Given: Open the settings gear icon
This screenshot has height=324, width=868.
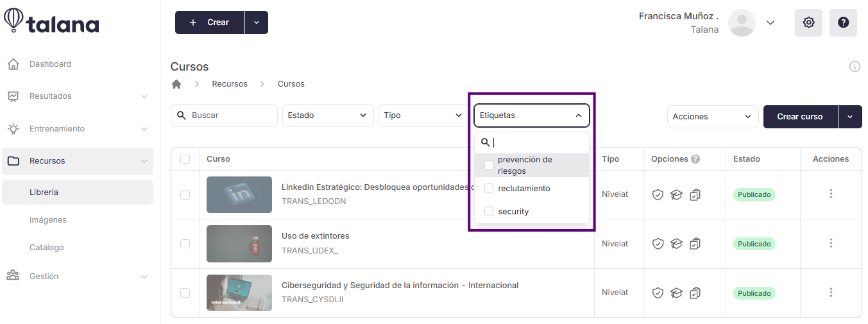Looking at the screenshot, I should [808, 22].
